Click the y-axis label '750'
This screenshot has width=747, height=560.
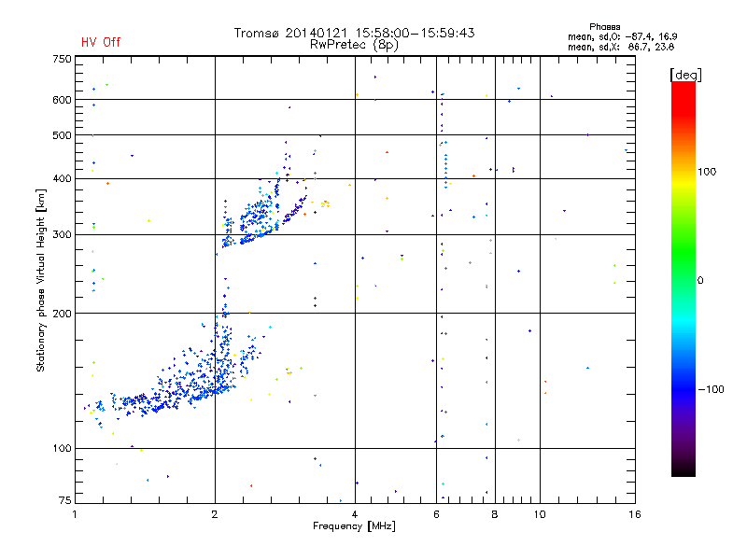62,59
